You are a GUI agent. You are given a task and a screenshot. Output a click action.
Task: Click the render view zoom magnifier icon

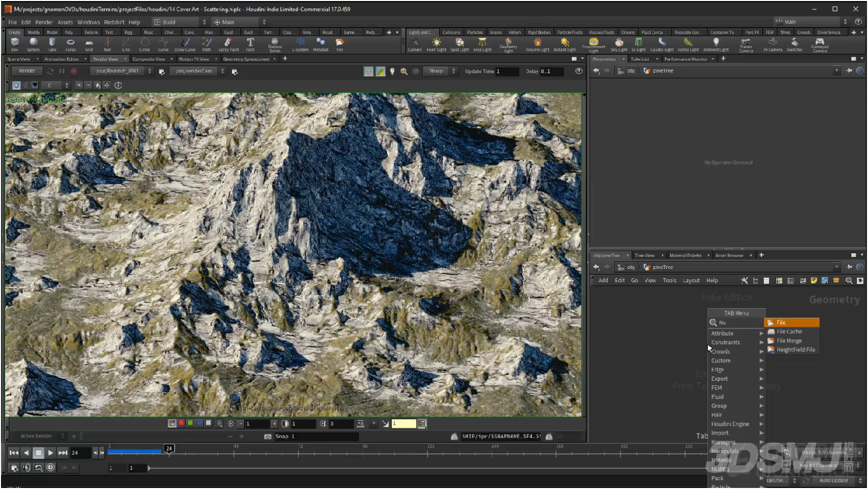pos(404,71)
